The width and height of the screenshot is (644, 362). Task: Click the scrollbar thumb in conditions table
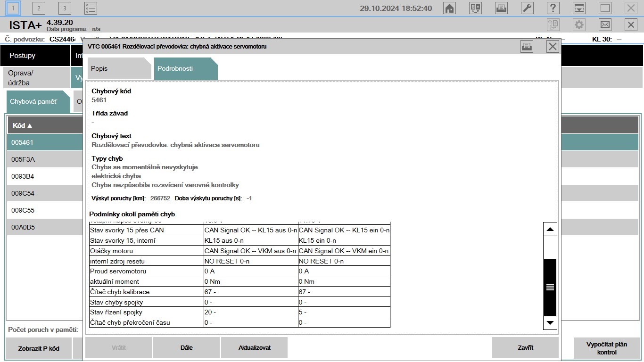coord(550,287)
